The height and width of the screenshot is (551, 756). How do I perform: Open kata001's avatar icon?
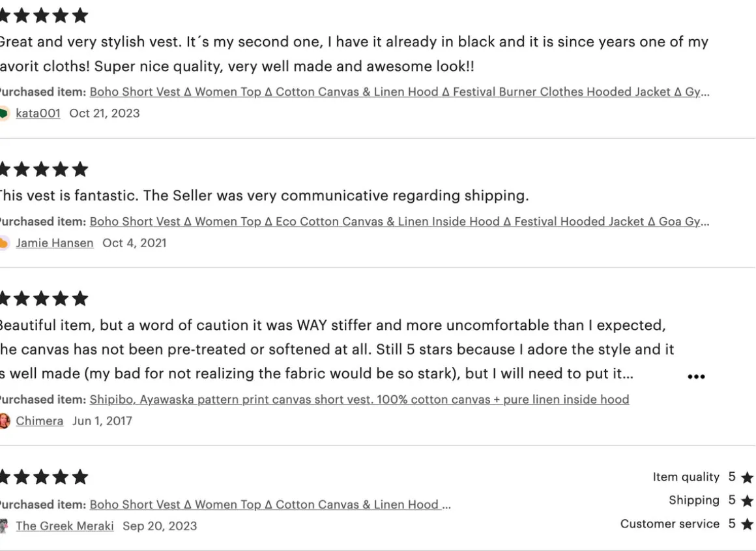tap(4, 113)
